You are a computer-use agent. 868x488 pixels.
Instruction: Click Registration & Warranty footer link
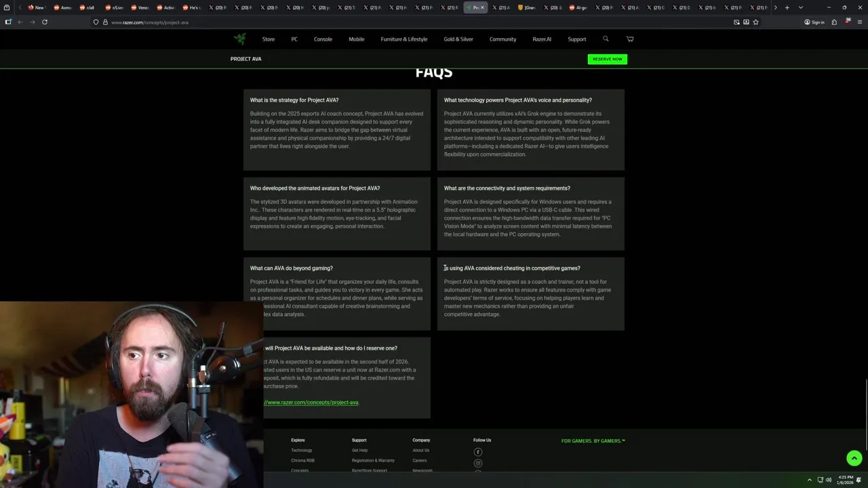[373, 460]
